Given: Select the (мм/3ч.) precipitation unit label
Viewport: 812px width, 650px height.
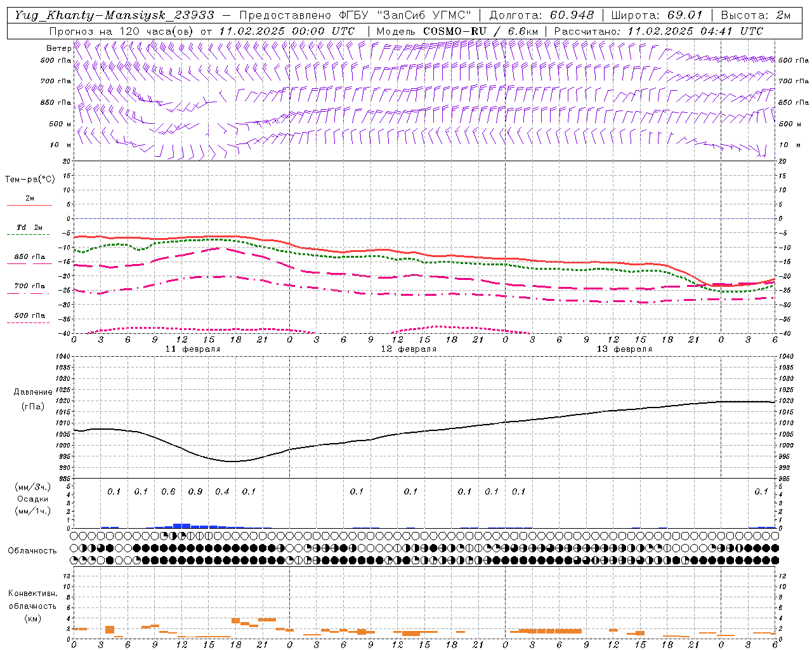Looking at the screenshot, I should [x=33, y=487].
